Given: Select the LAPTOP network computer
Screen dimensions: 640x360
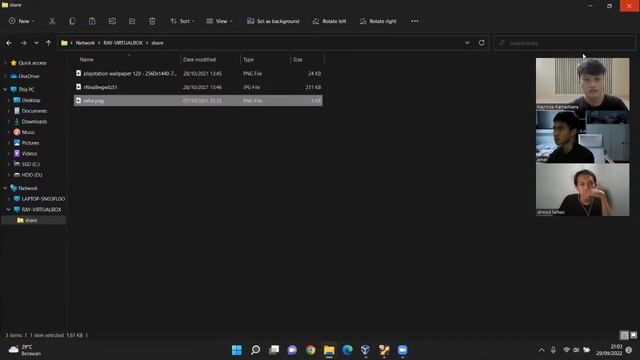Looking at the screenshot, I should (x=43, y=199).
